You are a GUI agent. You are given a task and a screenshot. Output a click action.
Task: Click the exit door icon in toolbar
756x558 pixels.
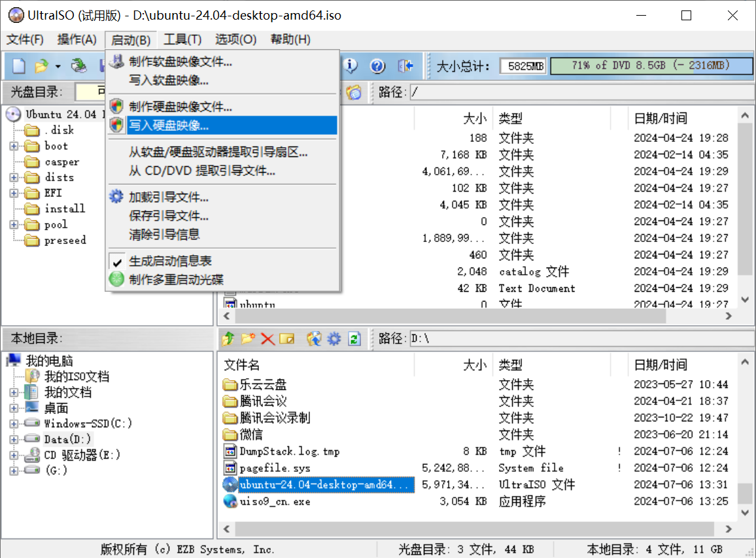click(x=405, y=65)
